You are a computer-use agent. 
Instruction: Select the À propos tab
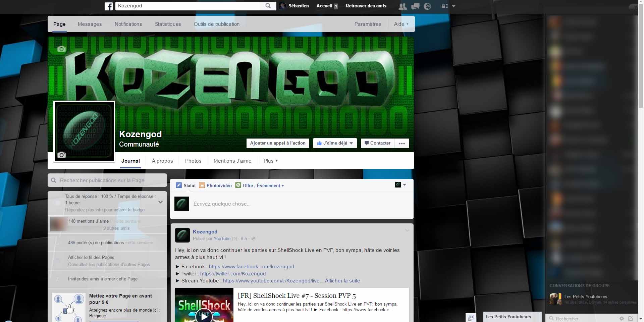click(162, 161)
